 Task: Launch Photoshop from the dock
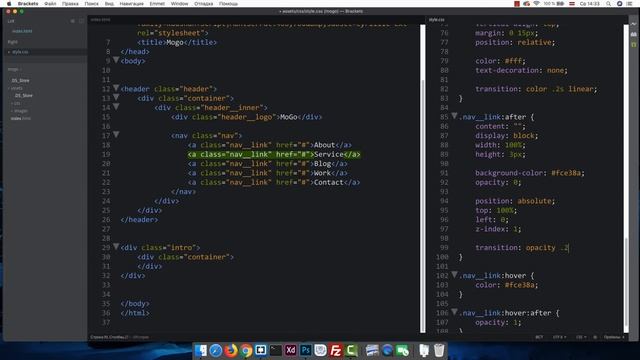(305, 350)
